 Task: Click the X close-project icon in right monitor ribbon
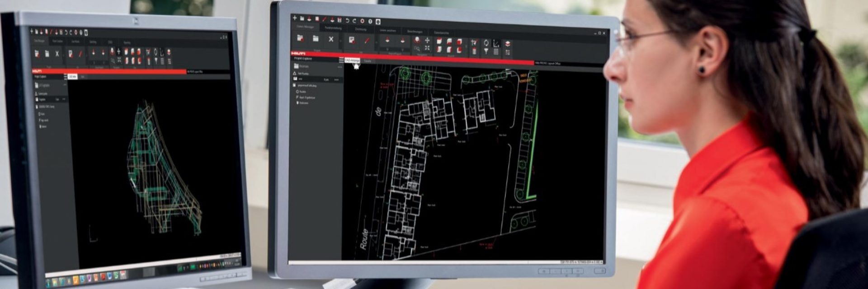pyautogui.click(x=331, y=39)
